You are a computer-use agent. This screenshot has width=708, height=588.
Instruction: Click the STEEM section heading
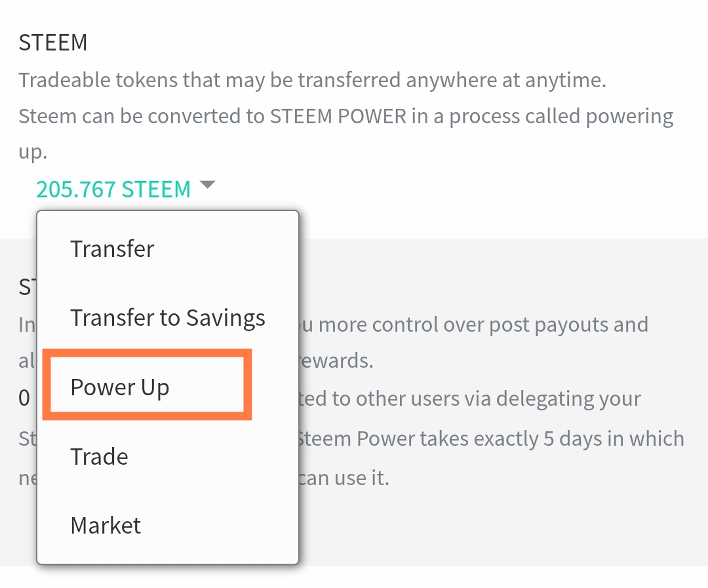click(53, 43)
